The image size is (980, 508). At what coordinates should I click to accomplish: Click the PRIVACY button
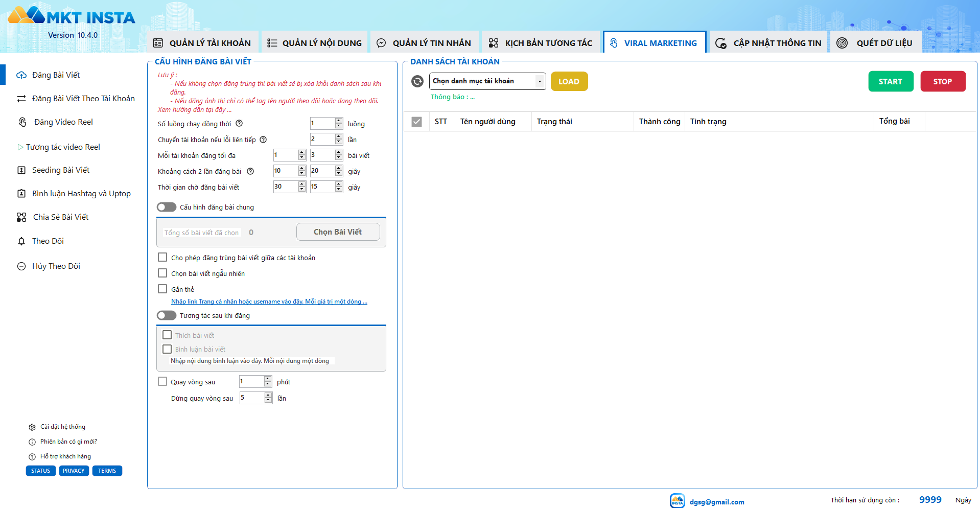pyautogui.click(x=74, y=471)
